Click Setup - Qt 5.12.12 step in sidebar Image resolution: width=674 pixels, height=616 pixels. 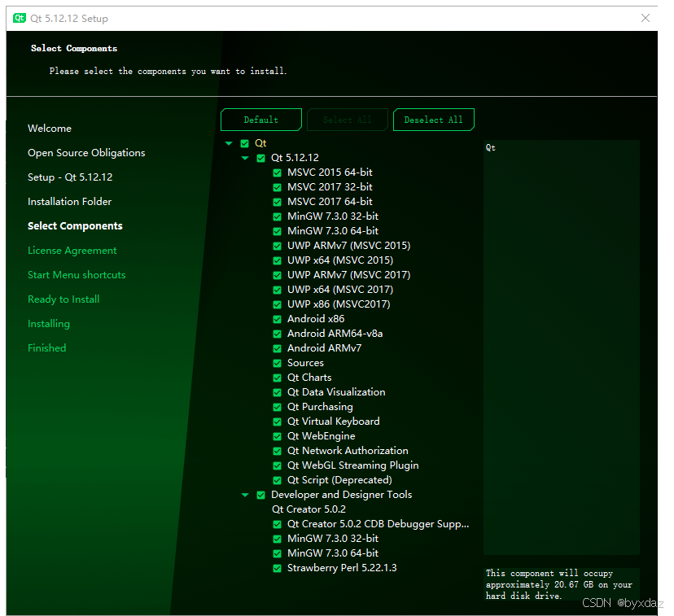70,177
